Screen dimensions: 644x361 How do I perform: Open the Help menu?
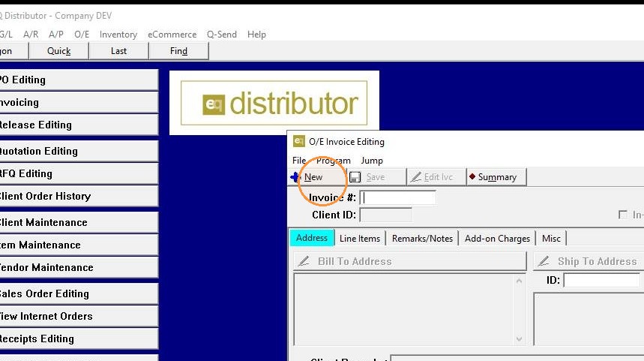point(256,35)
